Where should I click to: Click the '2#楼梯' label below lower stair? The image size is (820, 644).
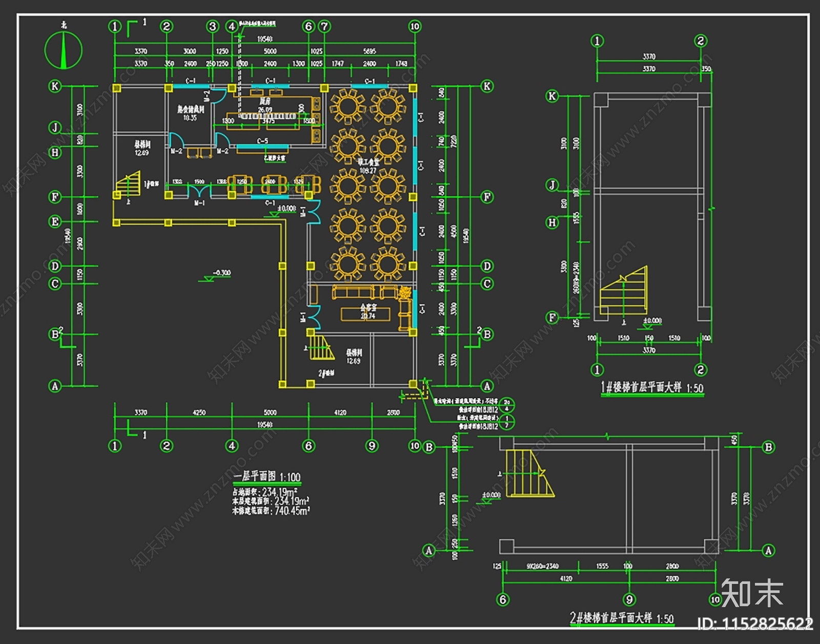326,373
